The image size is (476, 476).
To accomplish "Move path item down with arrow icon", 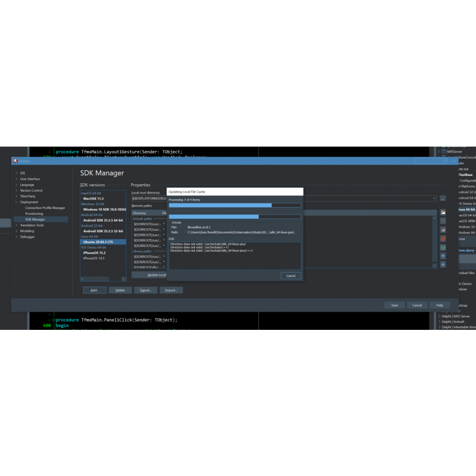I will coord(443,265).
